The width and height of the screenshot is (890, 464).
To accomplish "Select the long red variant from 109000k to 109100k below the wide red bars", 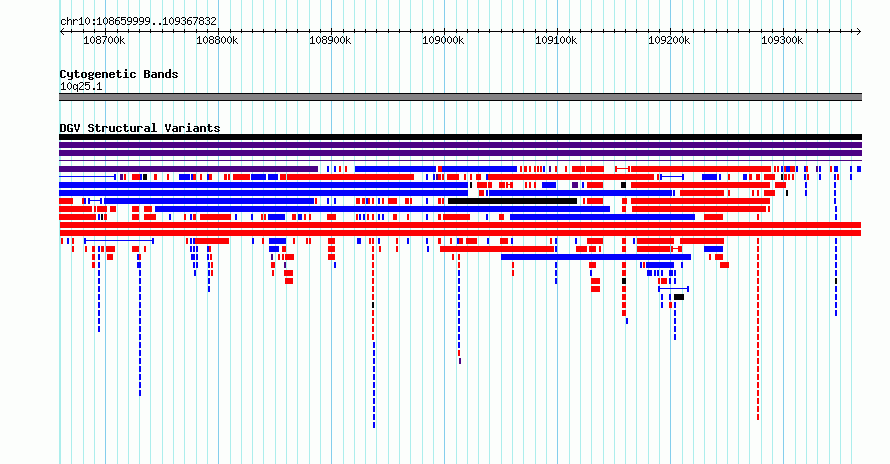I will 497,249.
